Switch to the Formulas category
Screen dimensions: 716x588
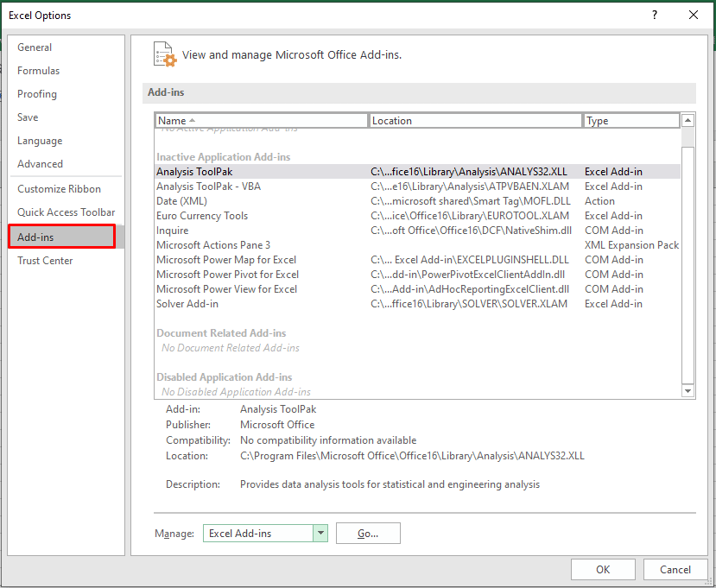(x=39, y=71)
